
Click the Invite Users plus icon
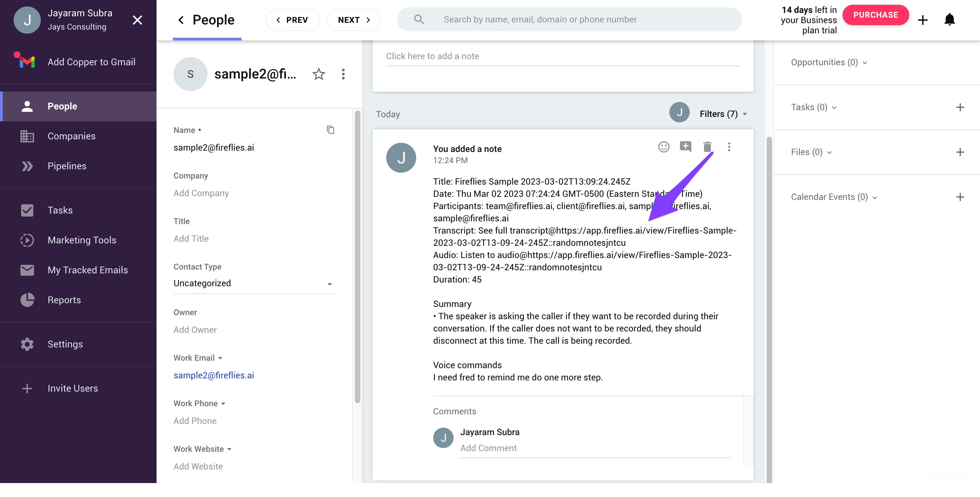(x=27, y=388)
